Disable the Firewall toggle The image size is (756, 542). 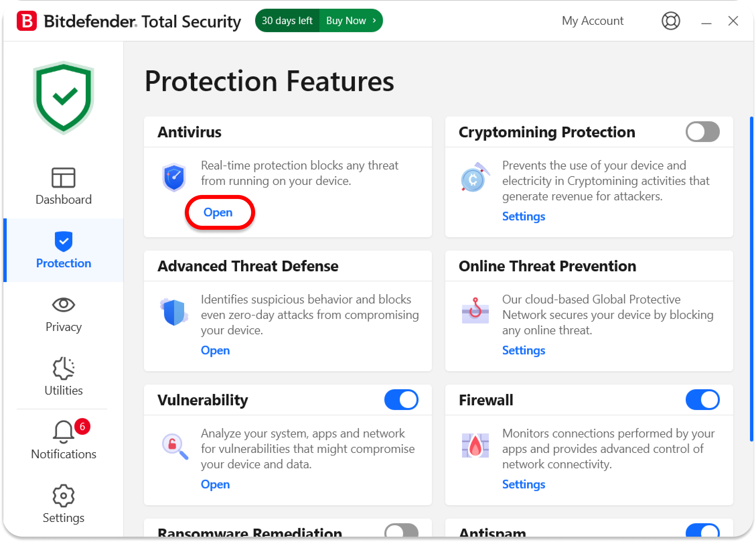tap(702, 400)
